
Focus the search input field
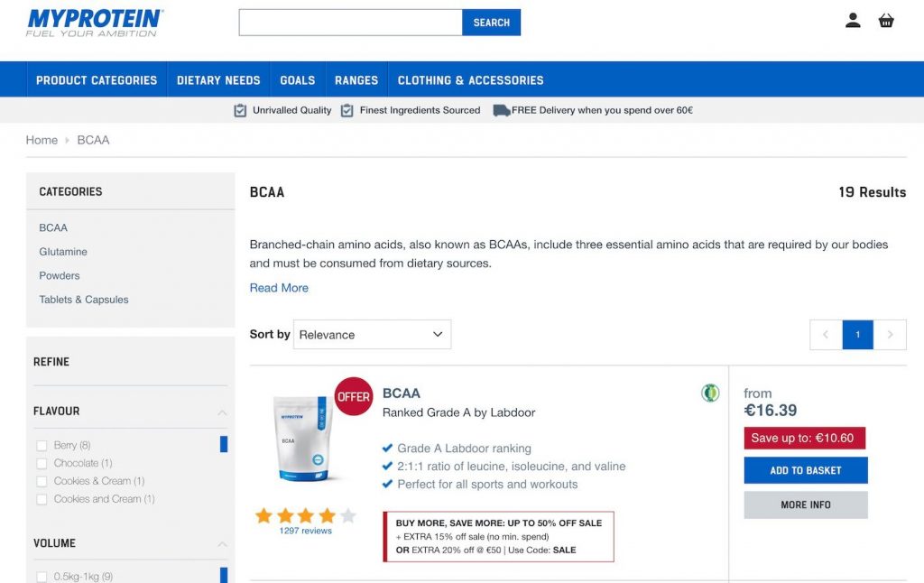tap(351, 23)
